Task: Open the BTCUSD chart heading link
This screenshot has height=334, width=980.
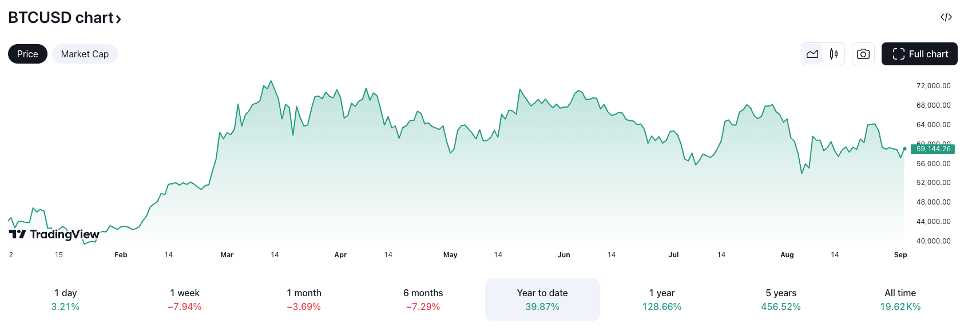Action: pos(61,18)
